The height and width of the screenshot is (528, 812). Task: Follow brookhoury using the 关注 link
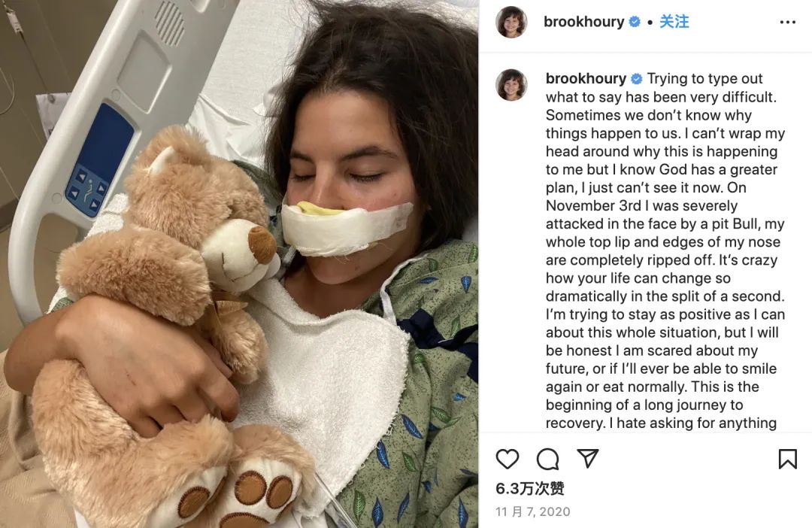pyautogui.click(x=674, y=22)
